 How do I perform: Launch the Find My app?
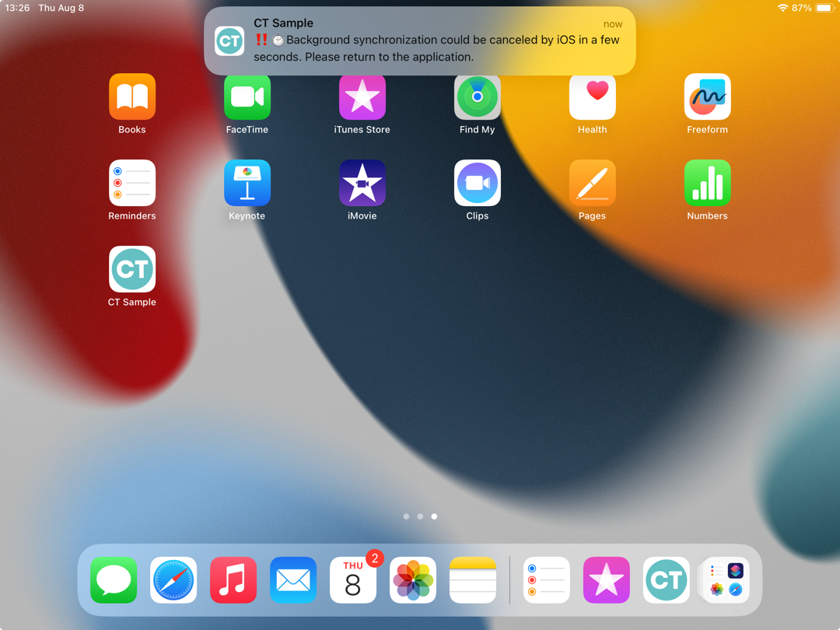pyautogui.click(x=478, y=96)
